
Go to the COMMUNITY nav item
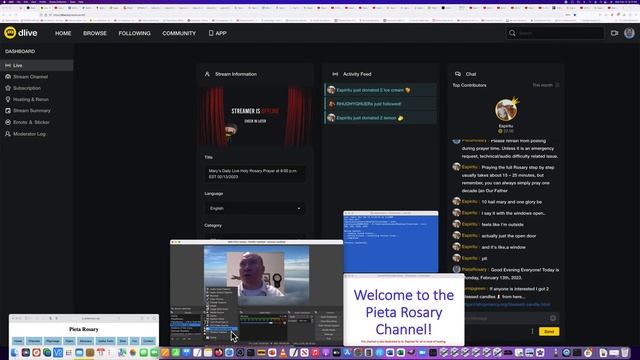click(x=179, y=33)
